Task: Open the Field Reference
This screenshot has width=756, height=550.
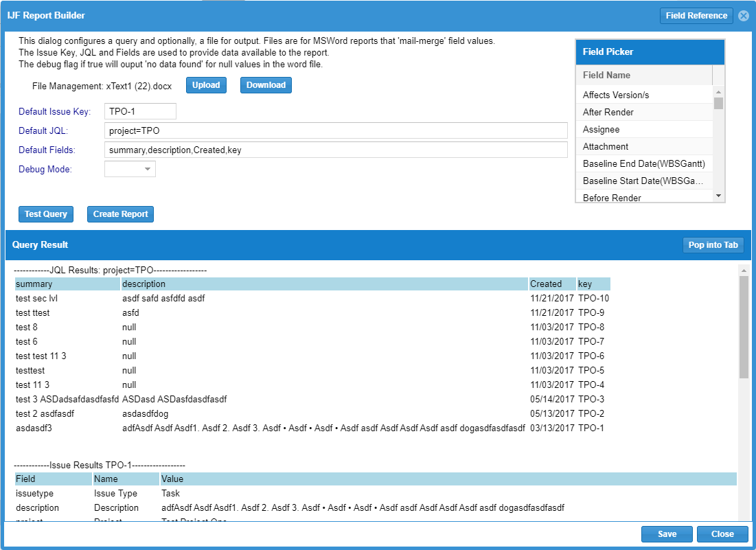Action: tap(696, 16)
